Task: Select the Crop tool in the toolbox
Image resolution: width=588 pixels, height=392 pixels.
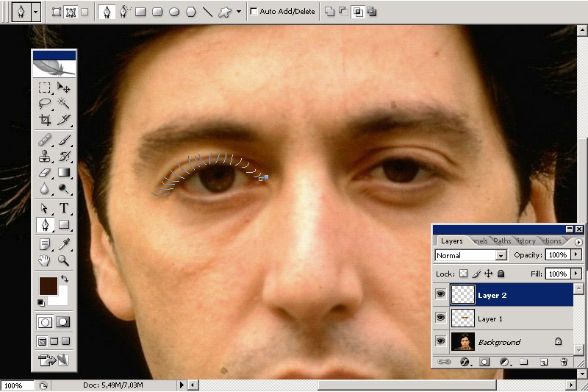Action: point(45,120)
